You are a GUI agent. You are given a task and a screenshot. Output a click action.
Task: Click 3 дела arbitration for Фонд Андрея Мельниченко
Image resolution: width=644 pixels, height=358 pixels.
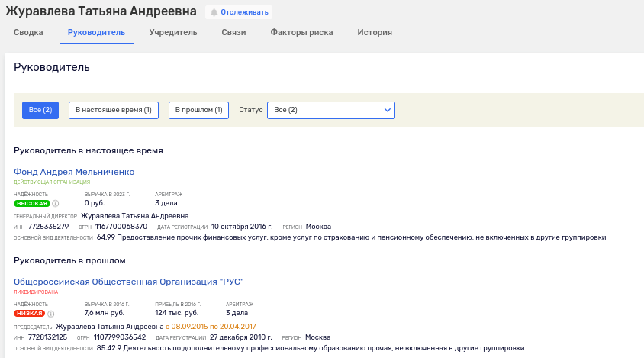pos(166,203)
